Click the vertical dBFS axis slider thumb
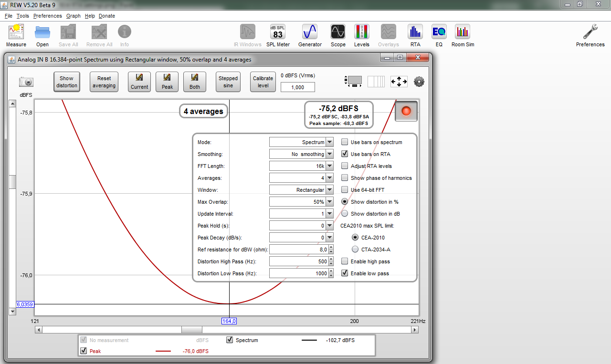The width and height of the screenshot is (611, 364). click(x=13, y=182)
